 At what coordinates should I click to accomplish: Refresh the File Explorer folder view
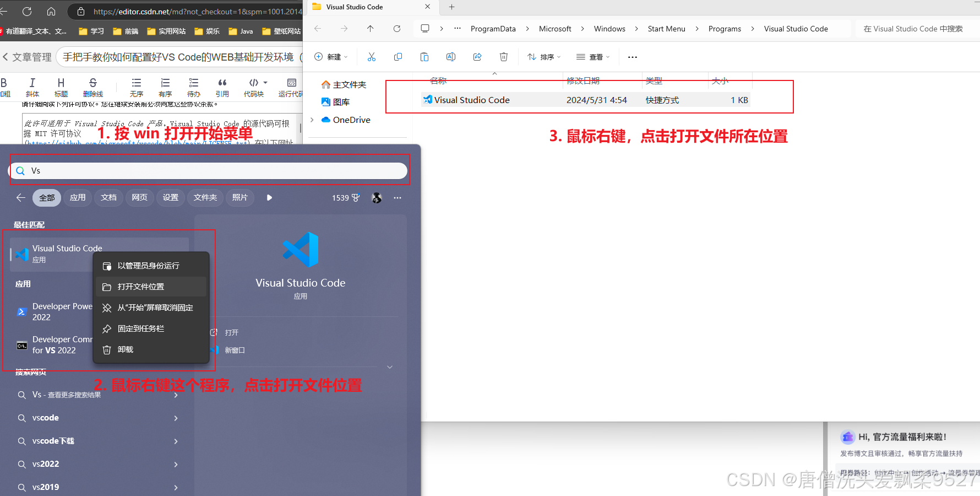point(397,29)
